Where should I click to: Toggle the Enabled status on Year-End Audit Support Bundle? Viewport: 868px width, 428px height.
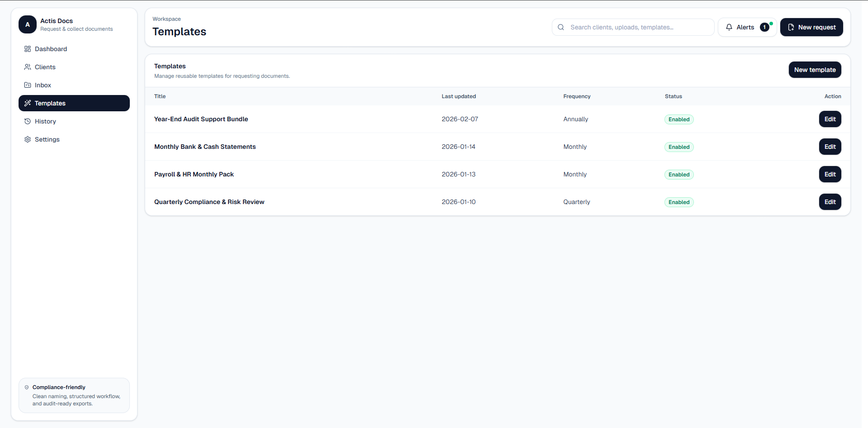[678, 119]
